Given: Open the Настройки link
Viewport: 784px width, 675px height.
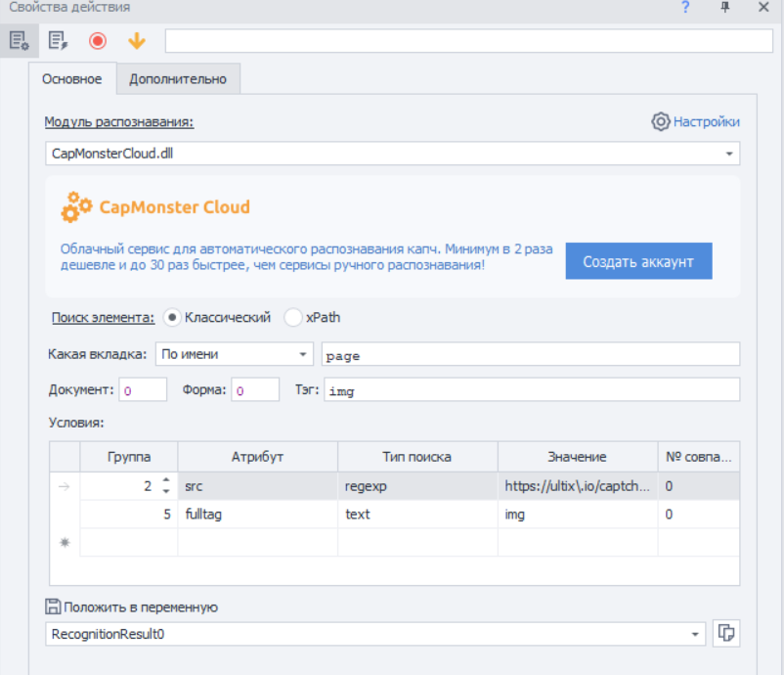Looking at the screenshot, I should (706, 121).
